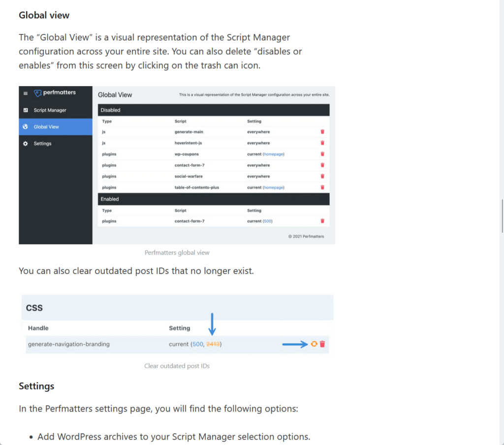
Task: Open Script Manager in the sidebar
Action: [x=50, y=110]
